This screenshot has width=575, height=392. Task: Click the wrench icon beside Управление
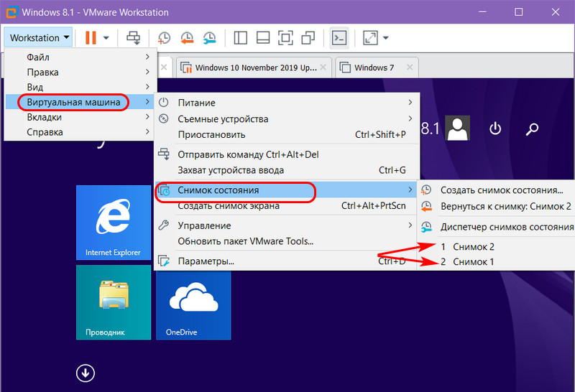click(164, 225)
